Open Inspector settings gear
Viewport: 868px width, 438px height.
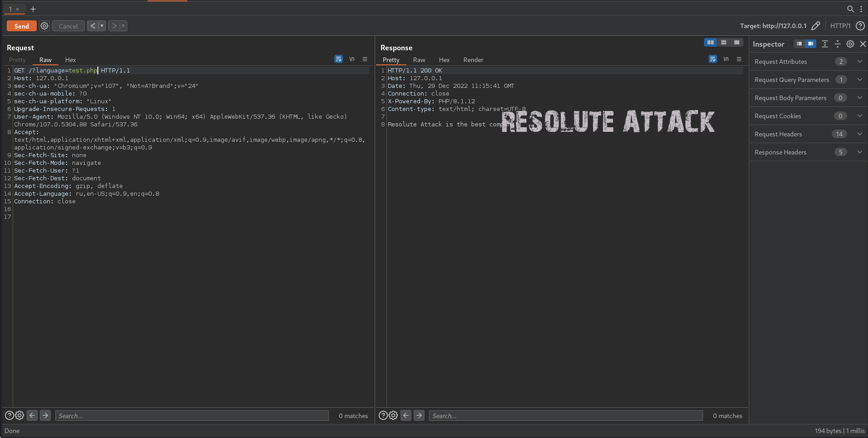850,44
